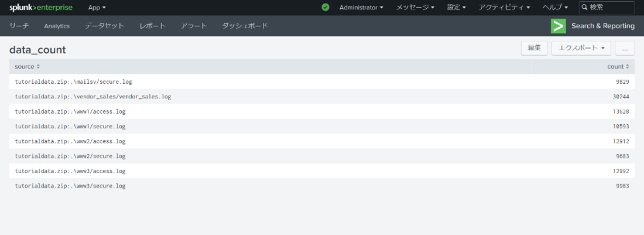Screen dimensions: 644x235
Task: Open the アクティビティ menu
Action: (x=503, y=8)
